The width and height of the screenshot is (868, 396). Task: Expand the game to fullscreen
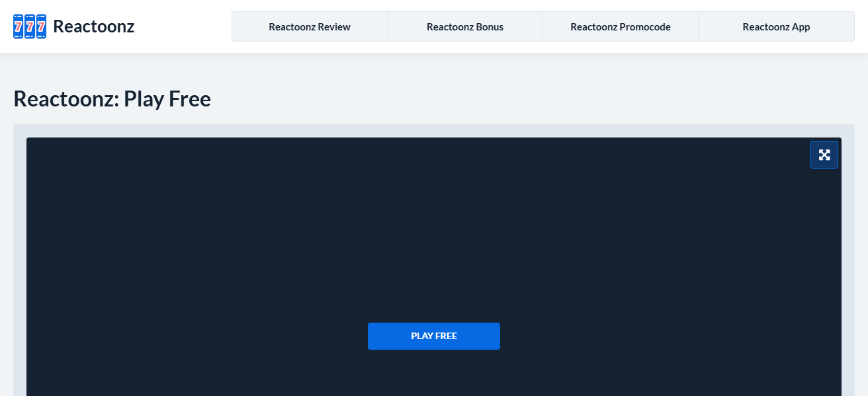point(824,155)
